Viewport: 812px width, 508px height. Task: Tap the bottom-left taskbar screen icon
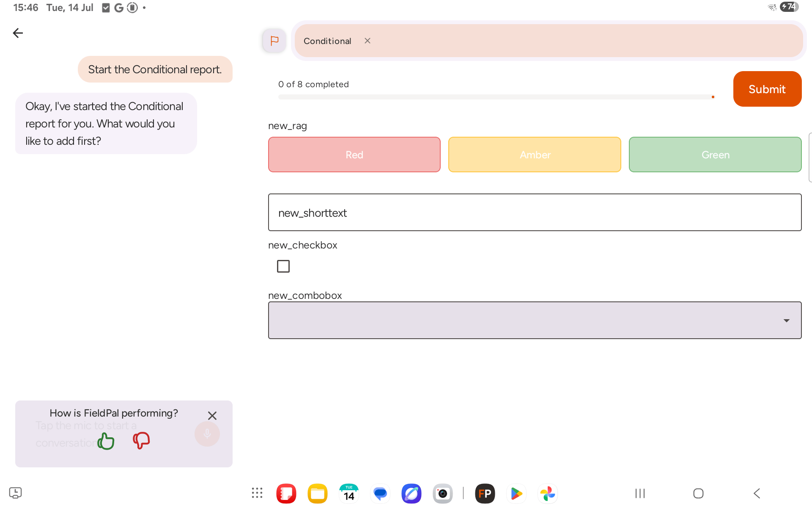click(x=15, y=493)
